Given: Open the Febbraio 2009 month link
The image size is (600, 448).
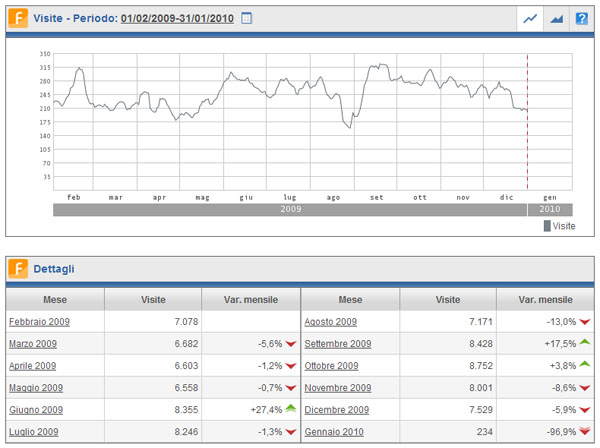Looking at the screenshot, I should (39, 322).
